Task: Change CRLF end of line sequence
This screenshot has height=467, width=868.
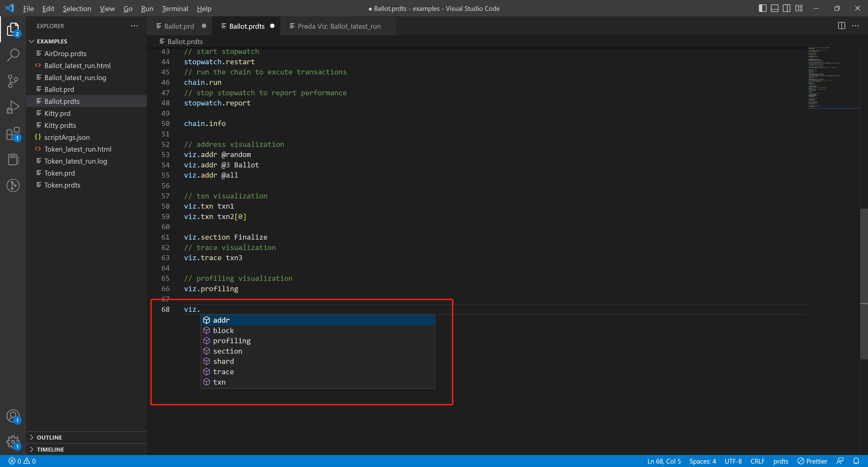Action: 757,461
